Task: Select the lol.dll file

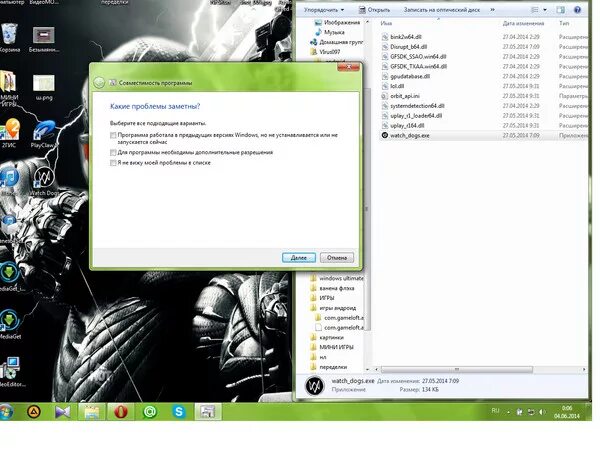Action: pos(397,86)
